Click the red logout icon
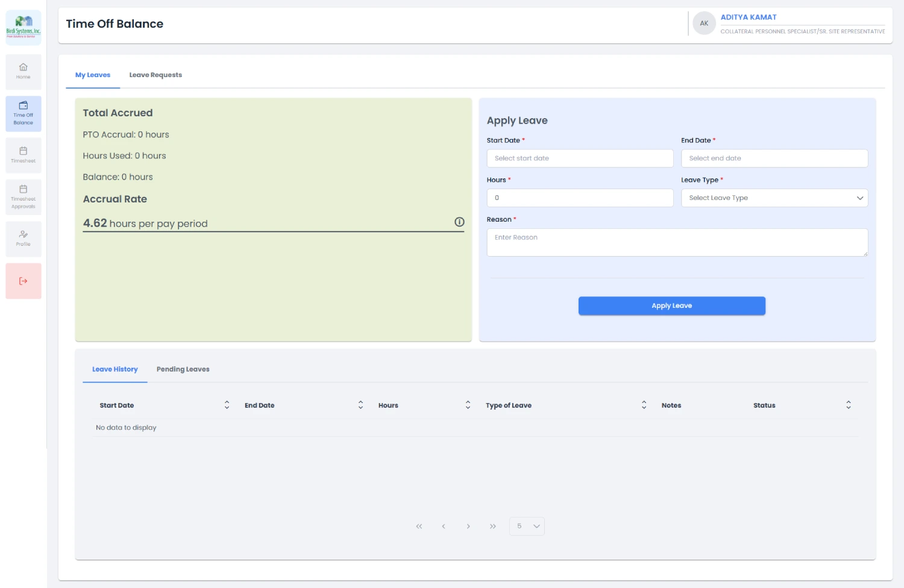Screen dimensions: 904x588 (x=24, y=281)
